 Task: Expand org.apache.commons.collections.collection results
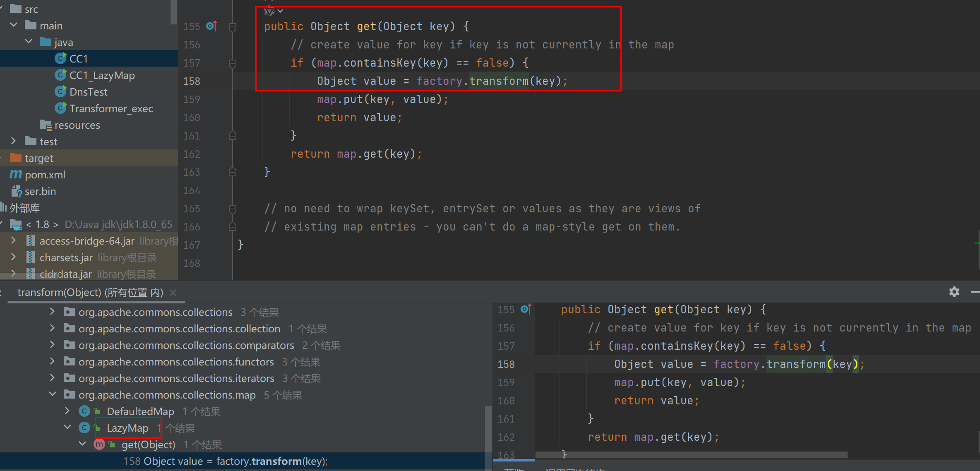click(52, 328)
